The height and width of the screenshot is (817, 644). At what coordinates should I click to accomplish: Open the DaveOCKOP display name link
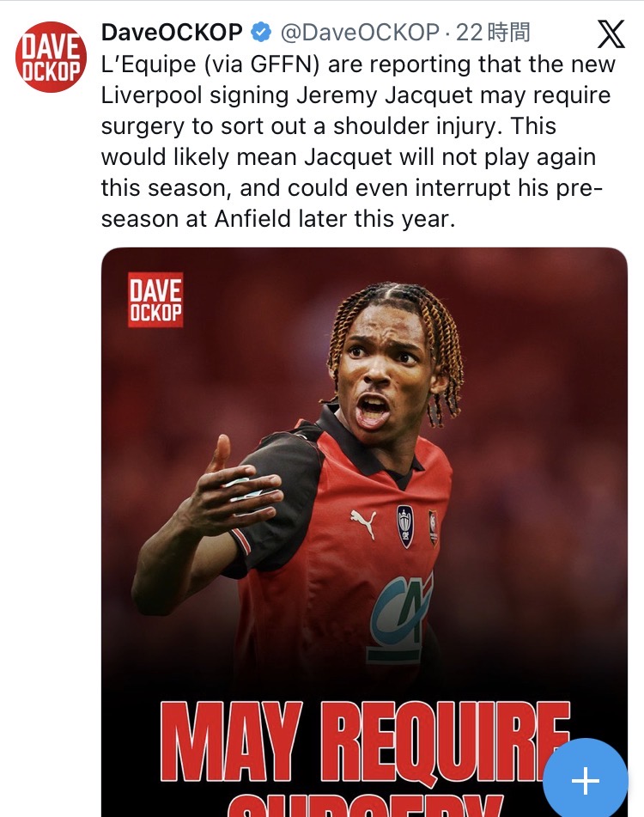point(172,33)
